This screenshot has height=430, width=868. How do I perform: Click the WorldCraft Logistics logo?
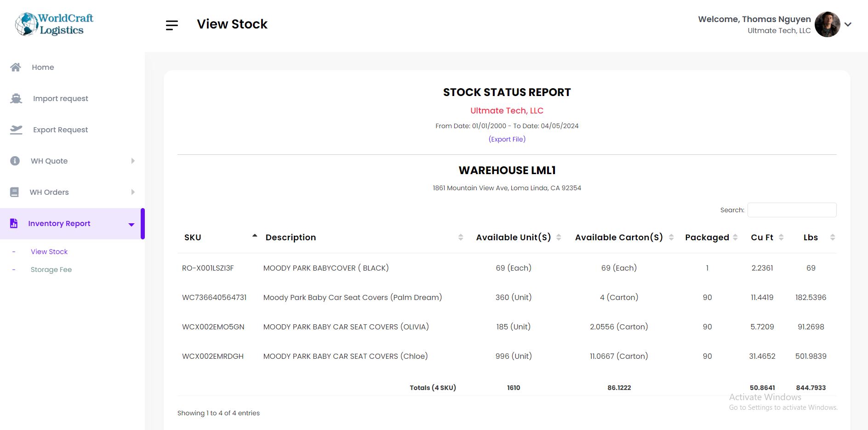pyautogui.click(x=54, y=24)
